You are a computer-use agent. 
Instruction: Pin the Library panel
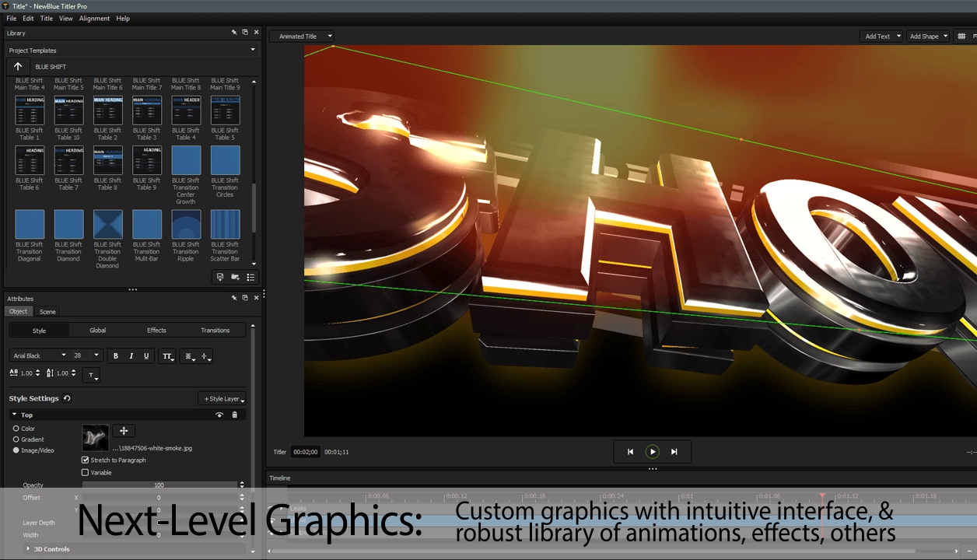tap(234, 33)
